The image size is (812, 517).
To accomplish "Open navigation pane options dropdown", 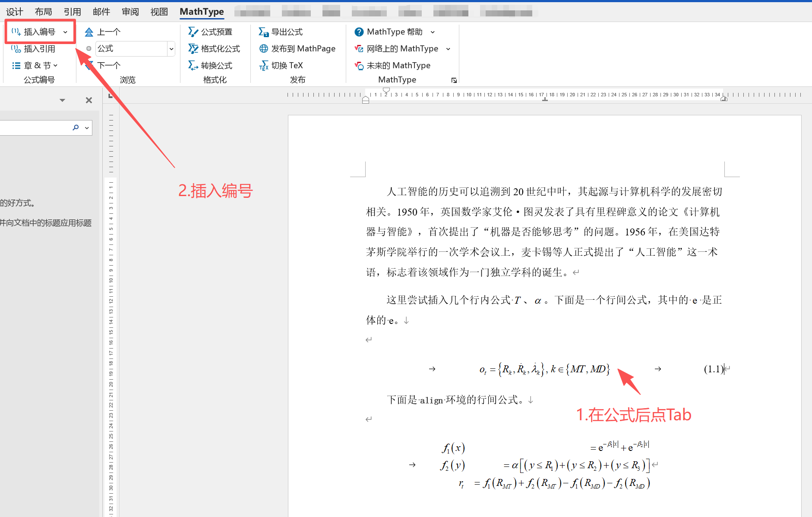I will coord(62,100).
